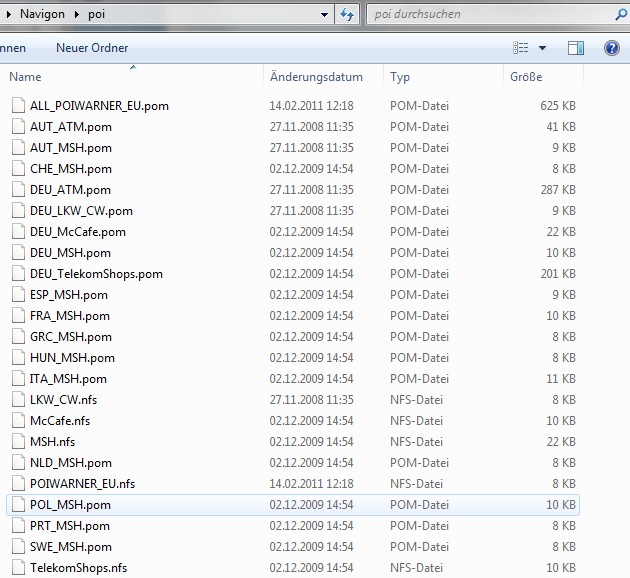The width and height of the screenshot is (630, 578).
Task: Select the file name POL_MSH.pom
Action: (x=70, y=505)
